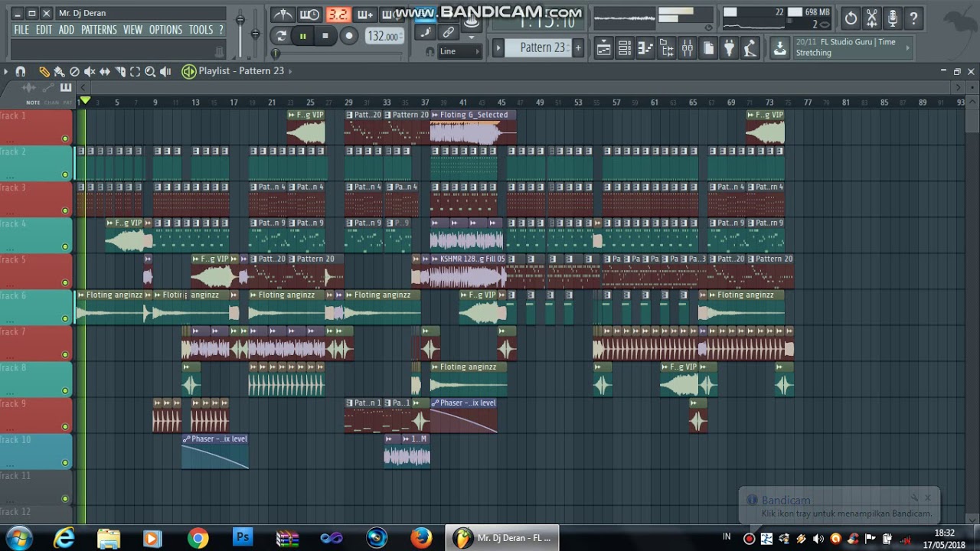This screenshot has width=980, height=551.
Task: Expand the Playlist menu arrow at toolbar start
Action: point(6,71)
